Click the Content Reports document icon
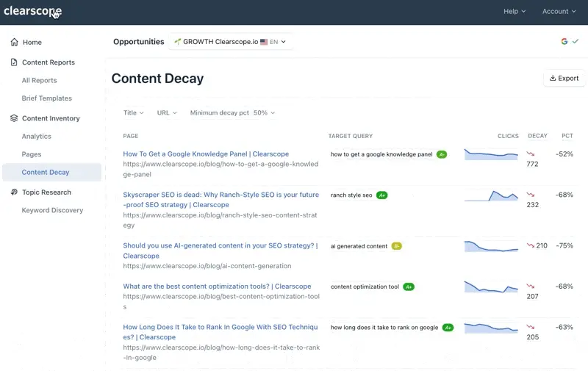Image resolution: width=588 pixels, height=371 pixels. pyautogui.click(x=14, y=62)
